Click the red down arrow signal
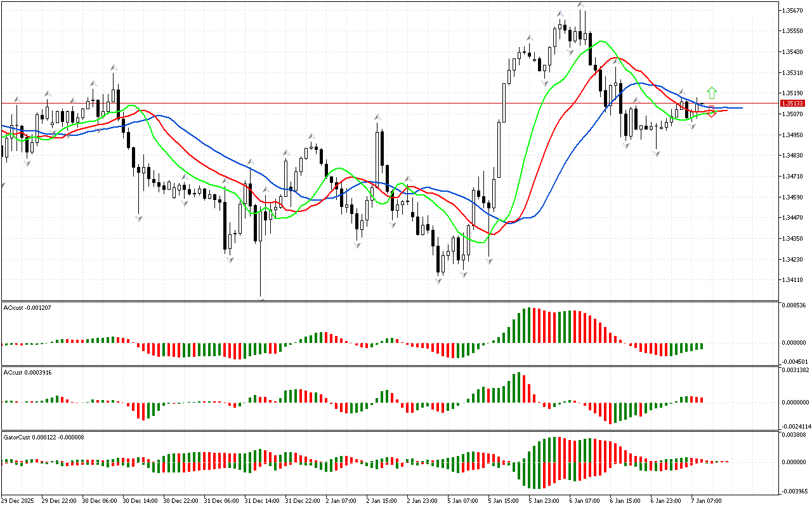 [x=712, y=112]
